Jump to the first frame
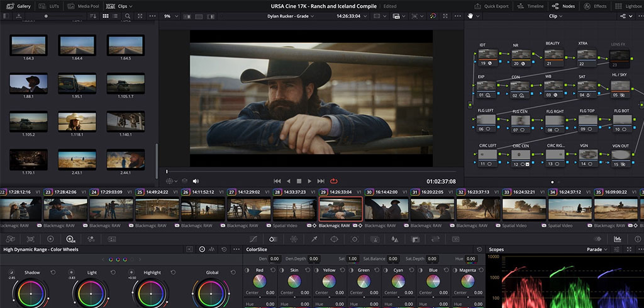This screenshot has height=308, width=644. click(277, 181)
